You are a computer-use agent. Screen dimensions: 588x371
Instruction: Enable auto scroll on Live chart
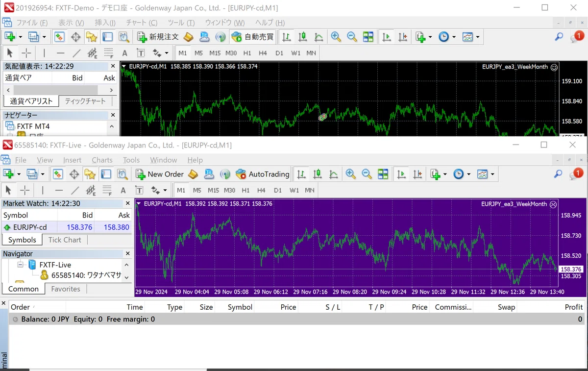pos(401,174)
